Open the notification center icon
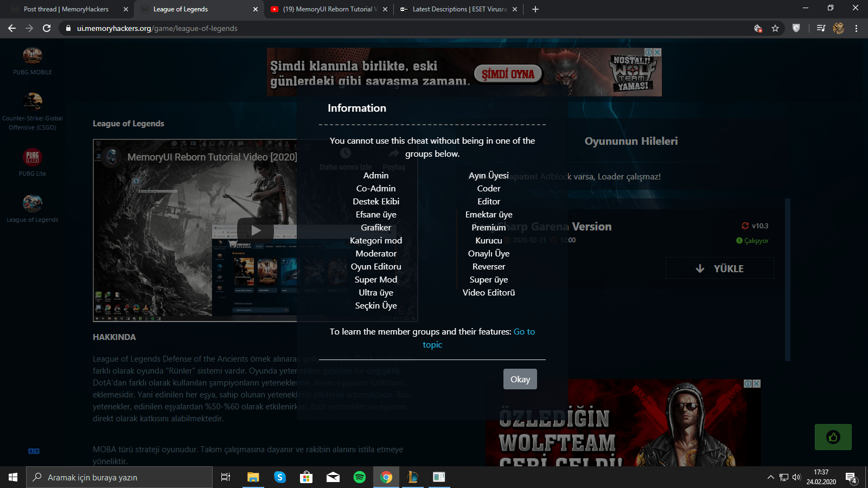868x488 pixels. coord(851,477)
